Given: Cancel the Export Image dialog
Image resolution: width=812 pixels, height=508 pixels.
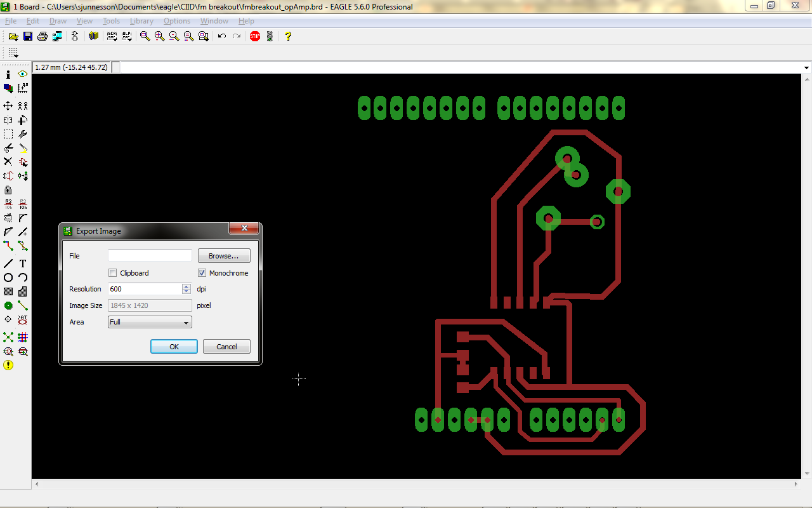Looking at the screenshot, I should point(226,347).
